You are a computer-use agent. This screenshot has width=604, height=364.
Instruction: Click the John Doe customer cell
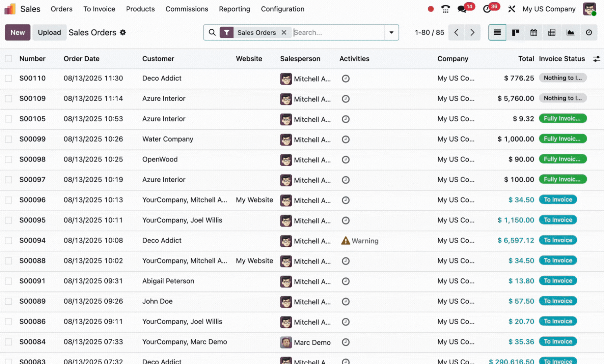(157, 301)
